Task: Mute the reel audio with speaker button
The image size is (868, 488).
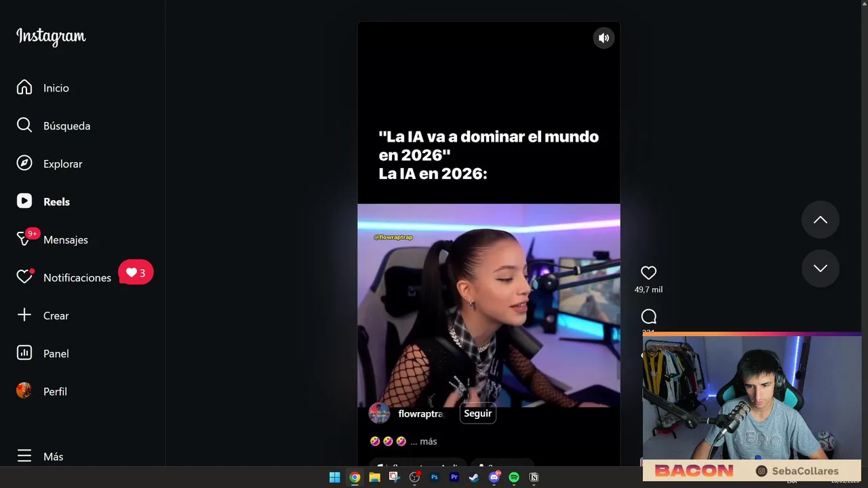Action: click(x=604, y=38)
